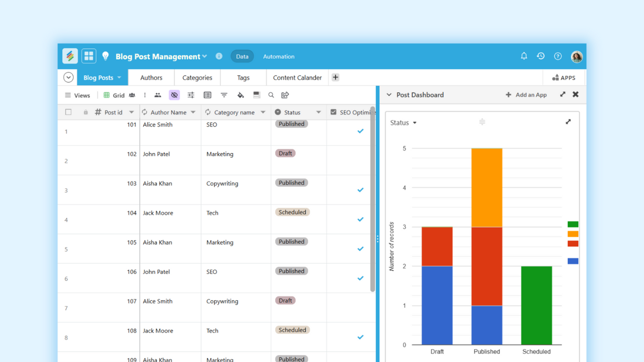Click the green Scheduled bar

[536, 306]
